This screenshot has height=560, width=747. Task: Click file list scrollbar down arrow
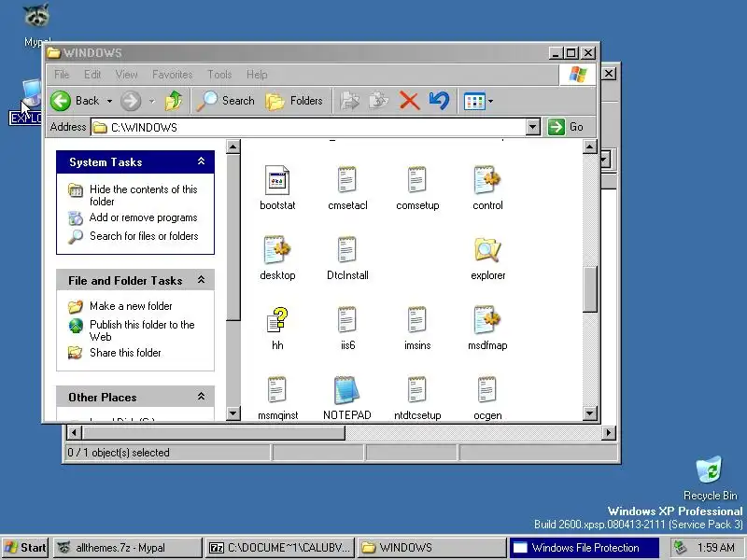[590, 413]
